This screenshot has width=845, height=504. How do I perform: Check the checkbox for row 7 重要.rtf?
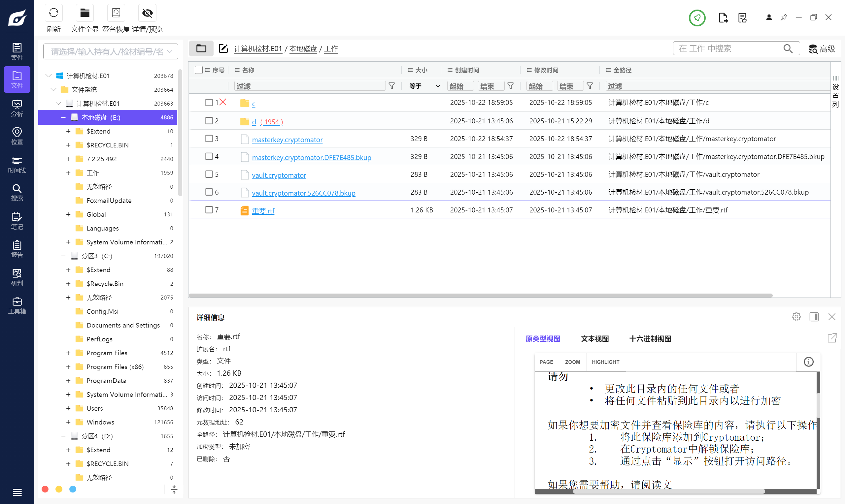point(209,210)
